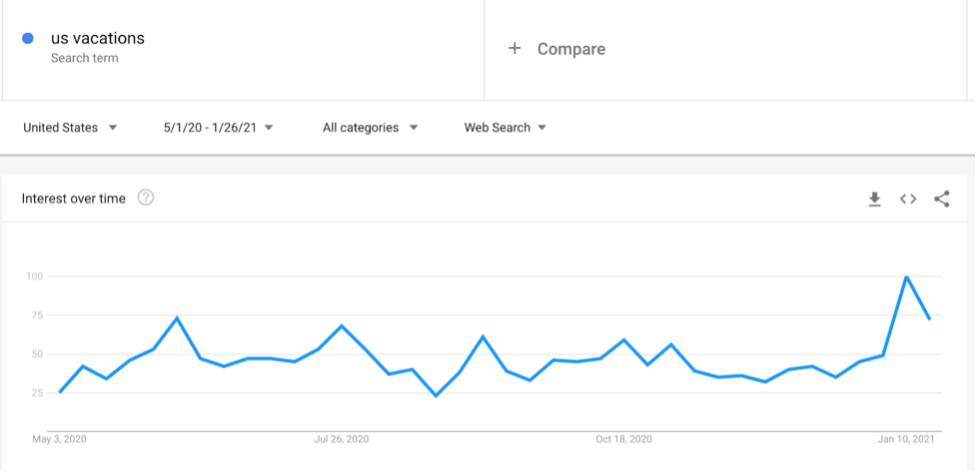Click the trend line's last data point
The image size is (979, 472).
(929, 319)
